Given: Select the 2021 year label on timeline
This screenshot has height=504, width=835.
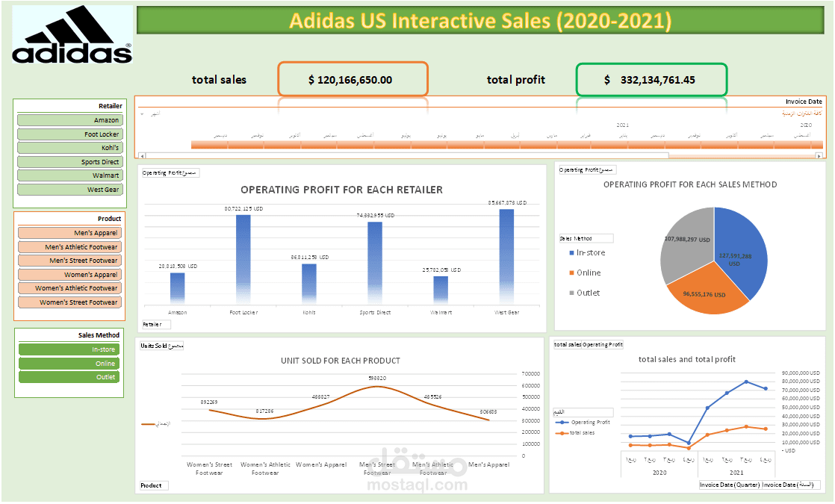Looking at the screenshot, I should (623, 125).
